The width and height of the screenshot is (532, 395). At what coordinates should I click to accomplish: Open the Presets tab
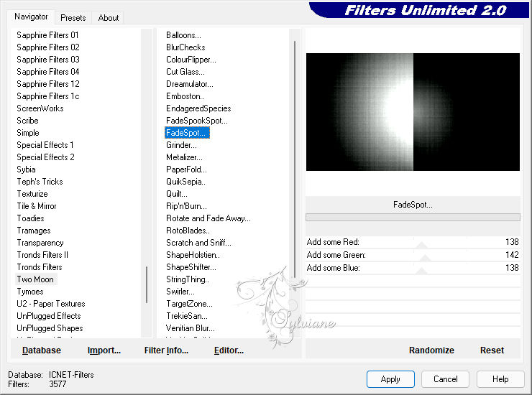[73, 18]
